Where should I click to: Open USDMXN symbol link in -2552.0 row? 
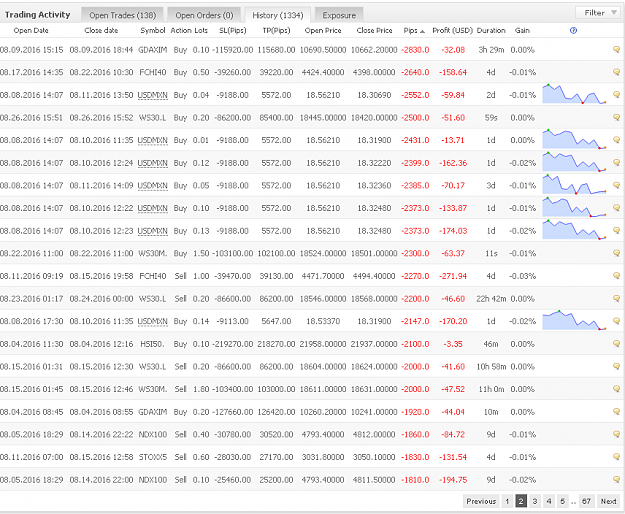[x=152, y=95]
